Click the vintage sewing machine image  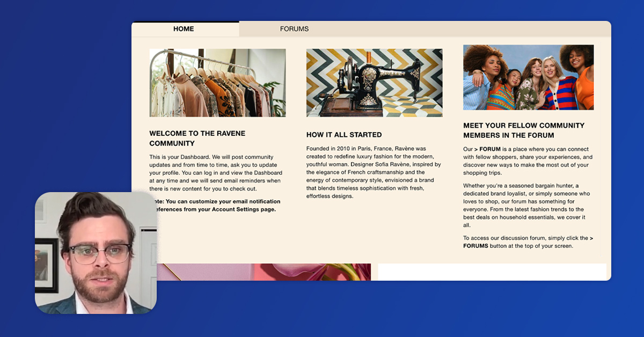374,83
